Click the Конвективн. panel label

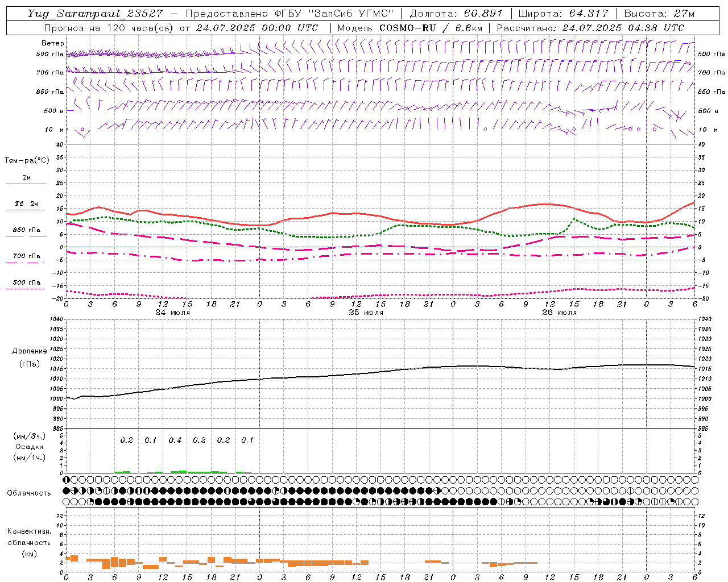pyautogui.click(x=30, y=531)
